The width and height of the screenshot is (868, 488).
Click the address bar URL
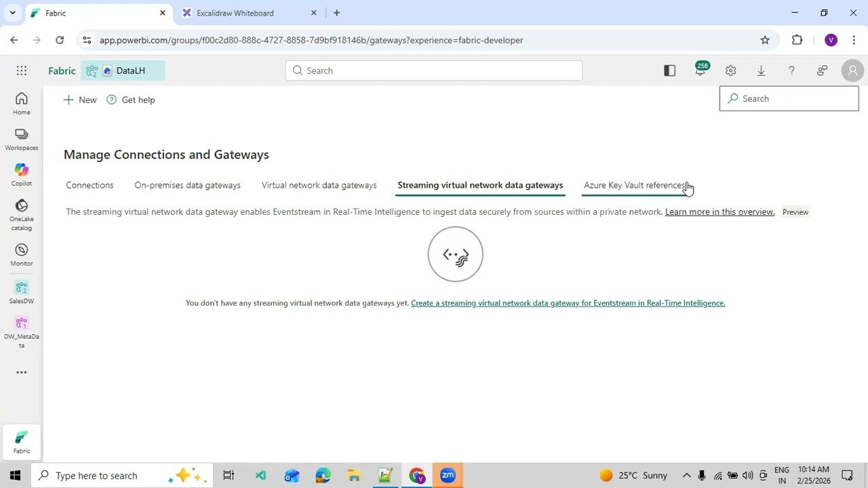tap(311, 40)
